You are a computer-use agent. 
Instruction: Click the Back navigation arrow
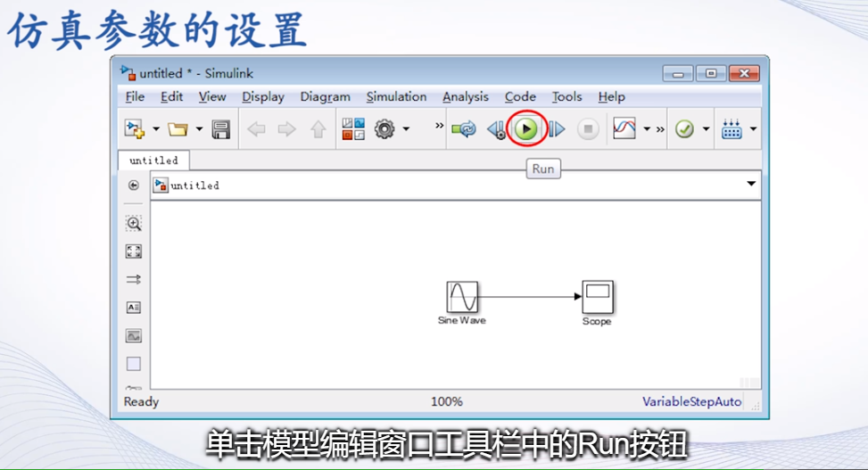pyautogui.click(x=256, y=129)
